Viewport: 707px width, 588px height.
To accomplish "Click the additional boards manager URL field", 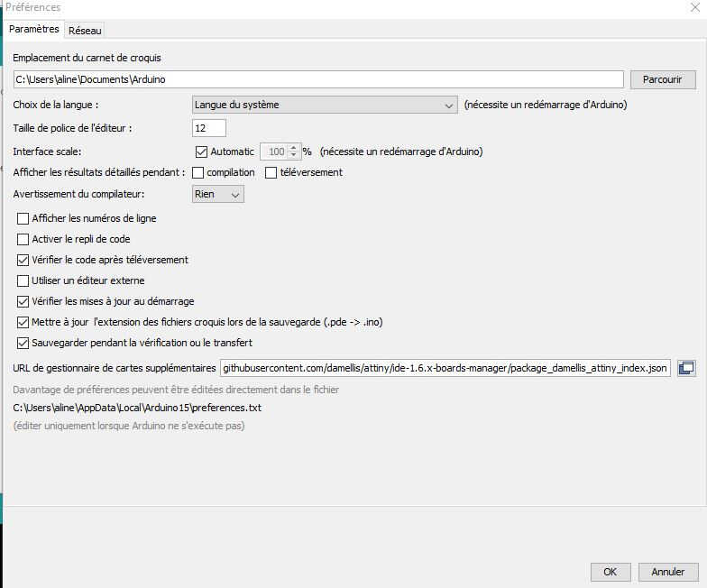I will coord(445,368).
